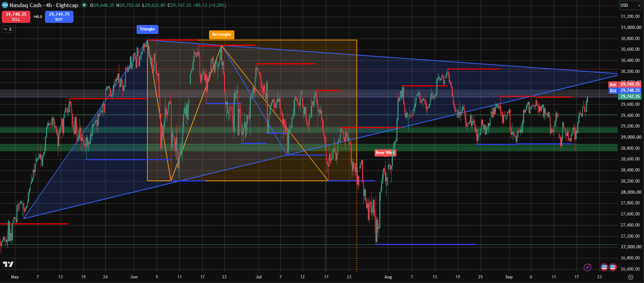Open the US flag event icon beside the lightning icon

(x=604, y=267)
